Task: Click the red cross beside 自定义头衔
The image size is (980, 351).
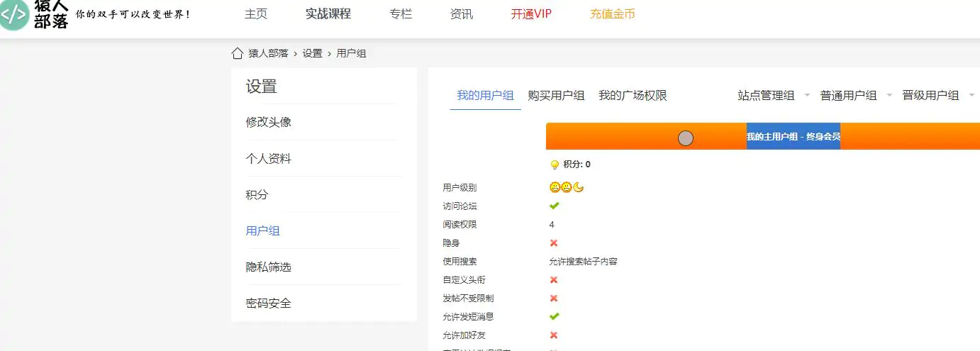Action: tap(554, 279)
